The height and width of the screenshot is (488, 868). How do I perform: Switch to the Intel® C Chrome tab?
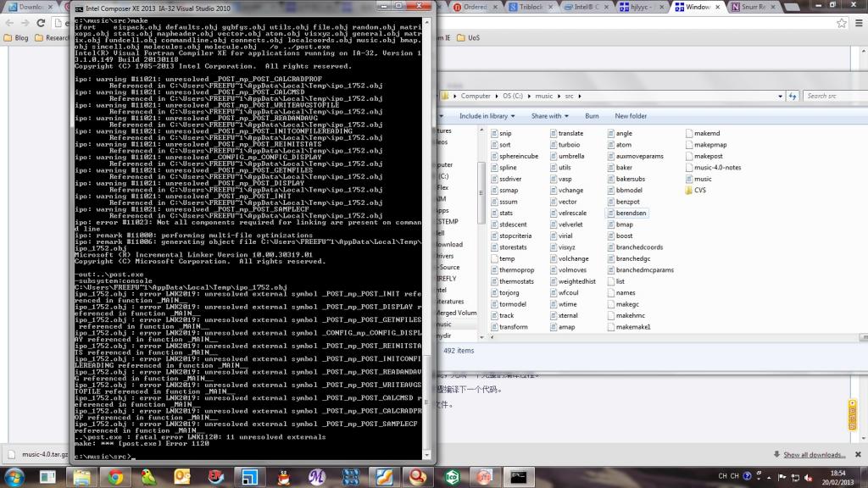click(586, 7)
